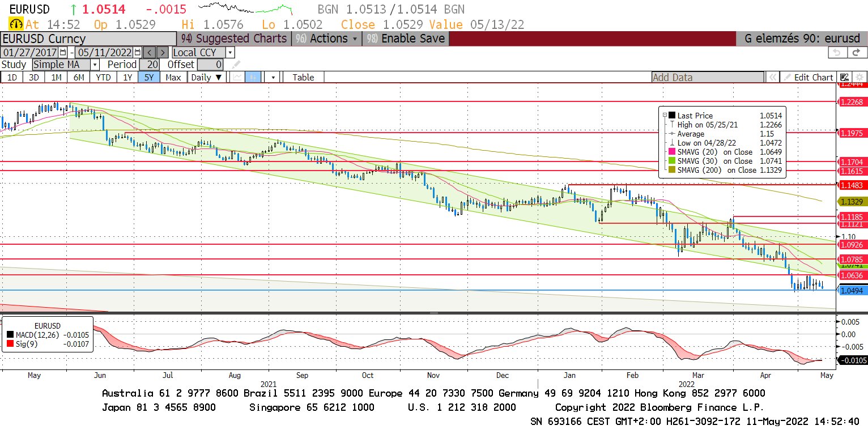This screenshot has height=438, width=868.
Task: Open the annotations panel icon beside Edit Chart
Action: pos(844,77)
